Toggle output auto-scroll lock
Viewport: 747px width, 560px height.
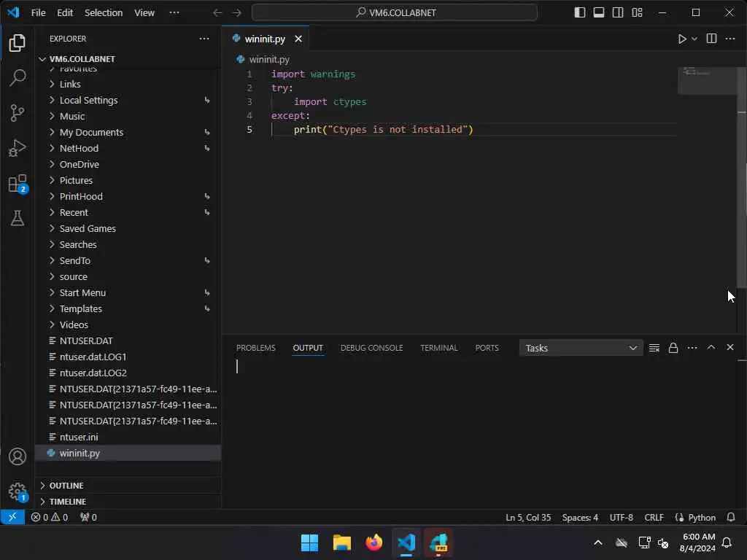tap(673, 348)
